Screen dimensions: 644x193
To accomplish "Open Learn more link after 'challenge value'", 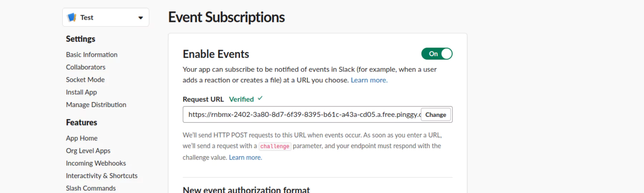I will (x=246, y=157).
